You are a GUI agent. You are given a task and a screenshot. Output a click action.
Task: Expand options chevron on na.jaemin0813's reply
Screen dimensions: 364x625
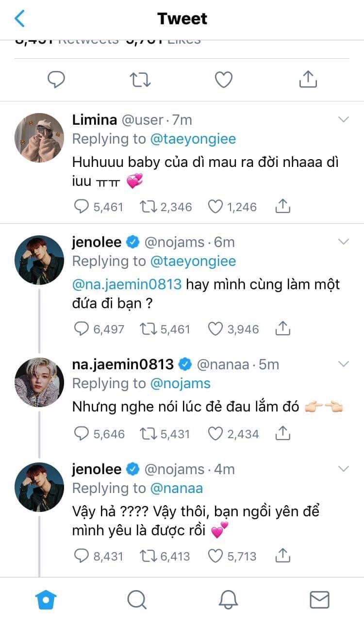(344, 364)
